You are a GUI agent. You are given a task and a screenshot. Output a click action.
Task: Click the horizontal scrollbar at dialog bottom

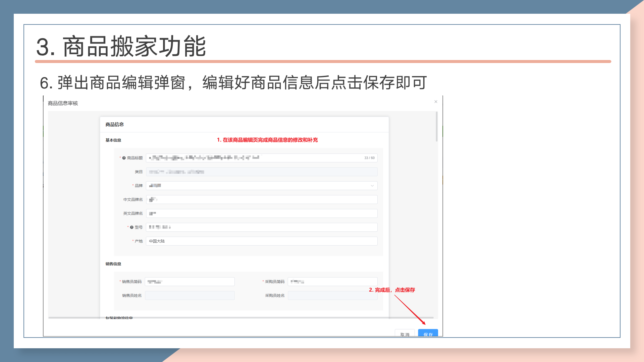click(x=241, y=317)
